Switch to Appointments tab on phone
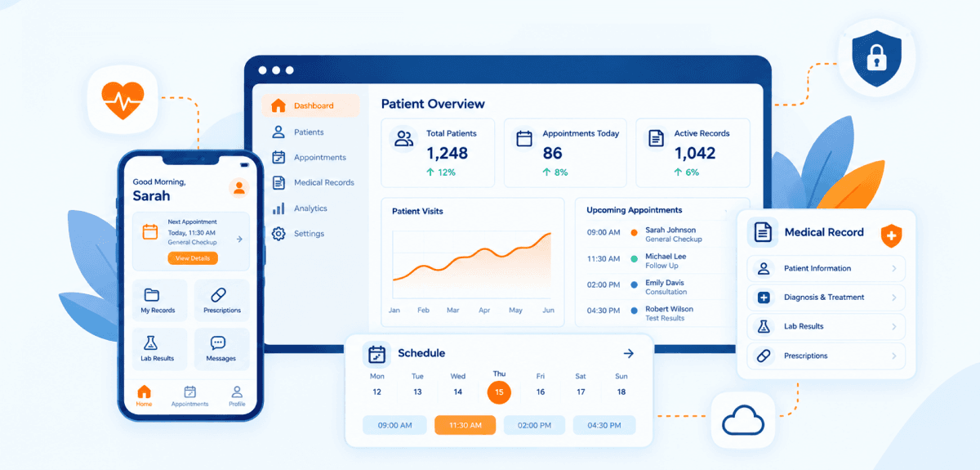The width and height of the screenshot is (980, 470). tap(189, 396)
